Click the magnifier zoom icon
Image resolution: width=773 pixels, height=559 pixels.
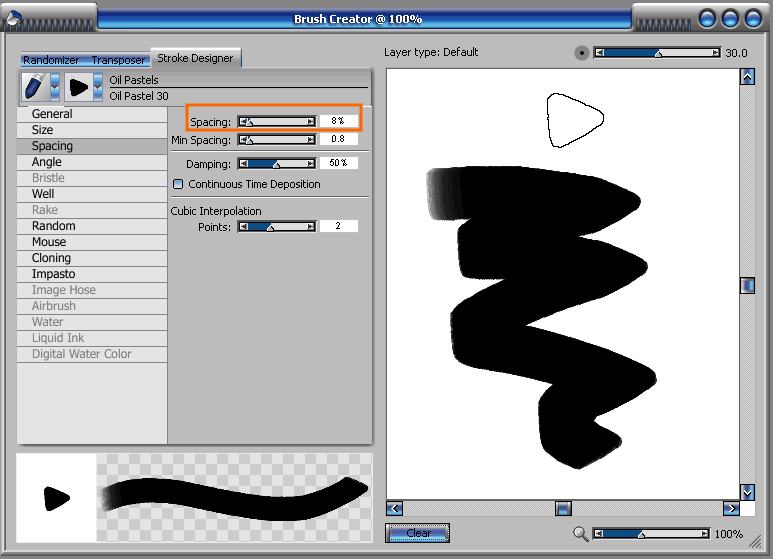tap(581, 534)
